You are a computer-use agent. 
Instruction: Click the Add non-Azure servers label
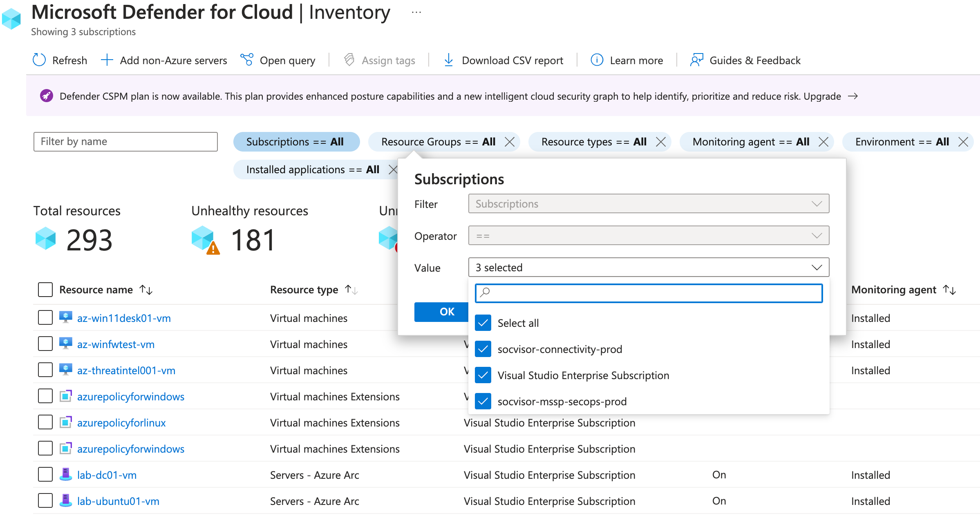tap(173, 60)
